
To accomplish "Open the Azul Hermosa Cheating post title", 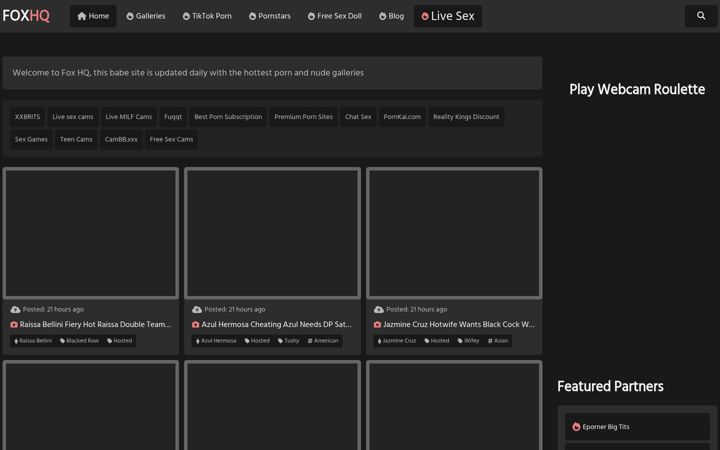I will (276, 325).
